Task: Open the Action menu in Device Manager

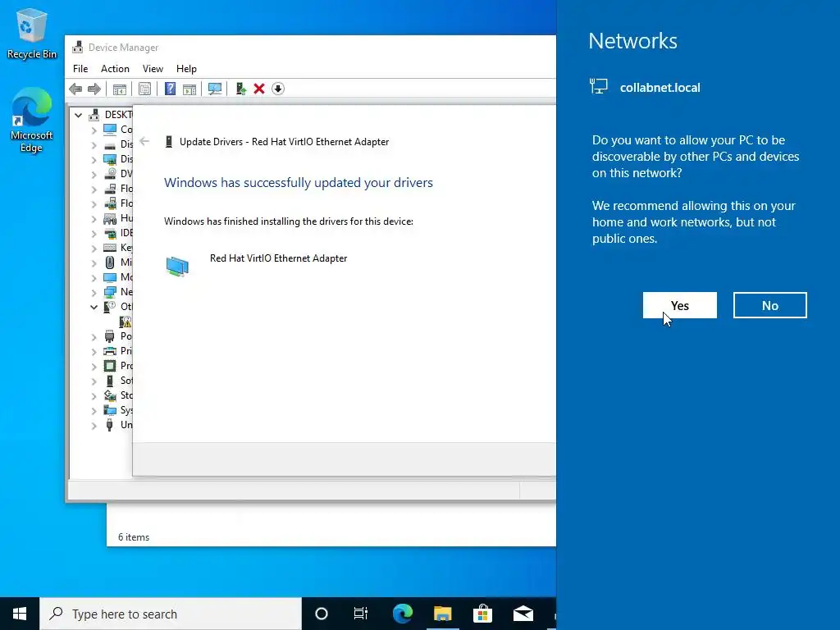Action: click(x=115, y=69)
